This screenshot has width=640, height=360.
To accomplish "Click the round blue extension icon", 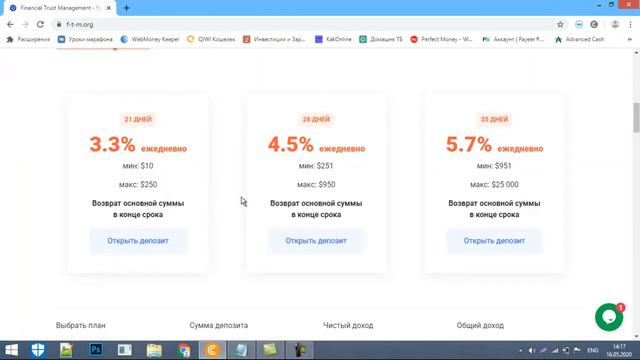I will click(579, 24).
